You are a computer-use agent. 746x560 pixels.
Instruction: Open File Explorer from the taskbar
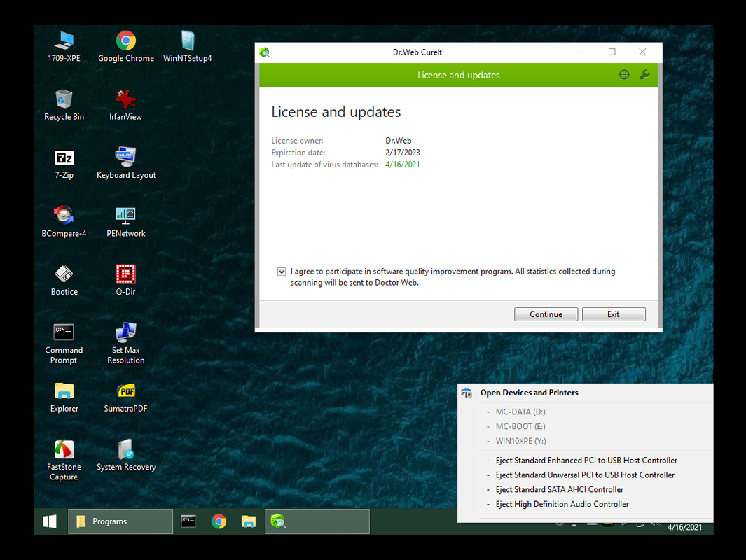click(x=249, y=521)
